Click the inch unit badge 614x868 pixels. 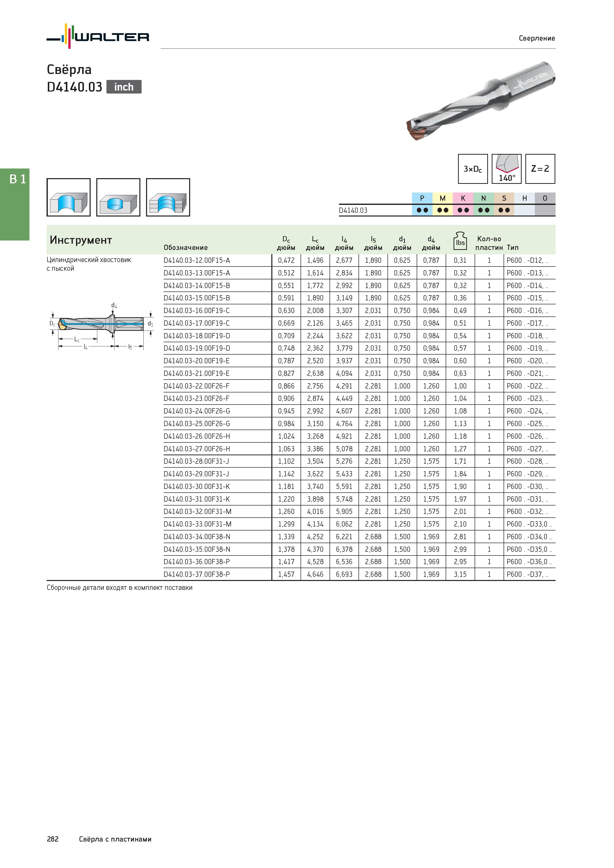124,87
